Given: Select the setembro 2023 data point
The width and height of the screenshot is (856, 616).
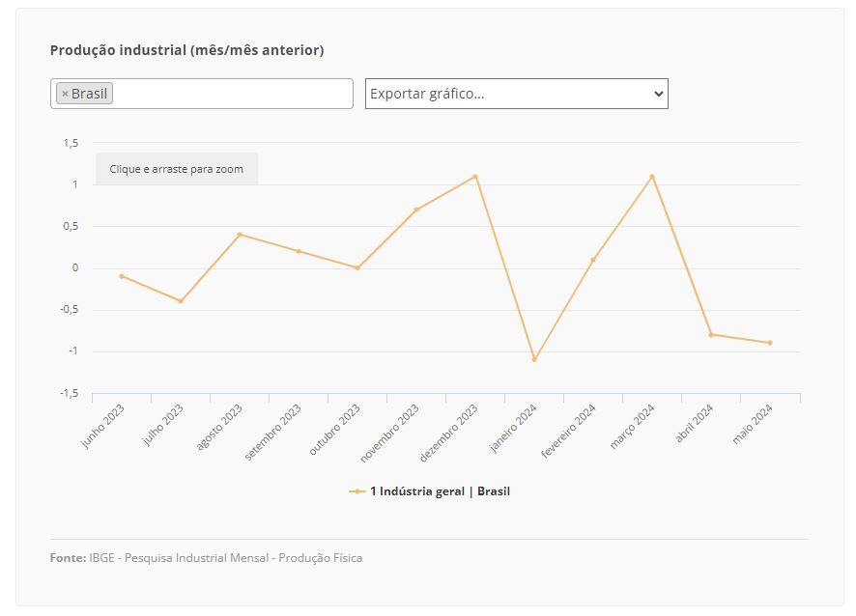Looking at the screenshot, I should coord(299,251).
